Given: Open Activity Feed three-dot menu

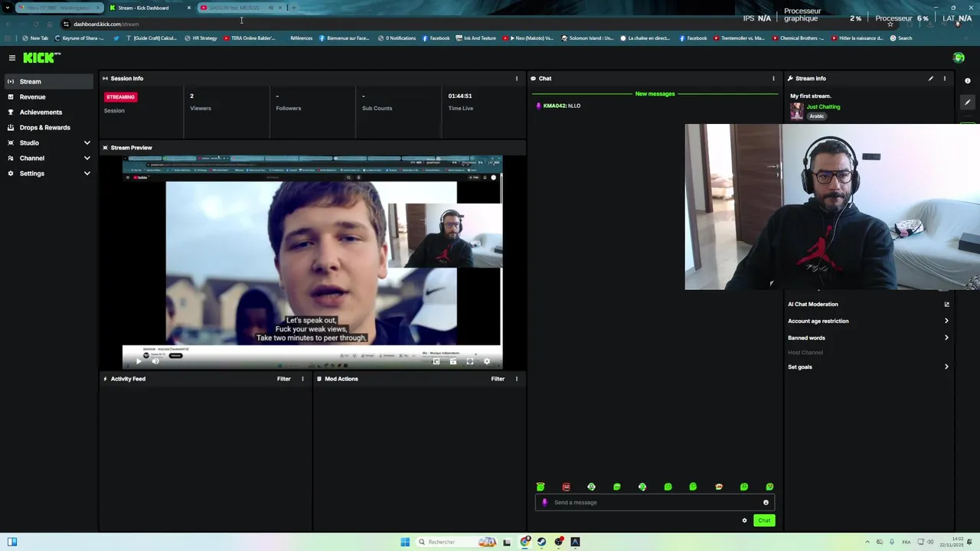Looking at the screenshot, I should [x=302, y=379].
